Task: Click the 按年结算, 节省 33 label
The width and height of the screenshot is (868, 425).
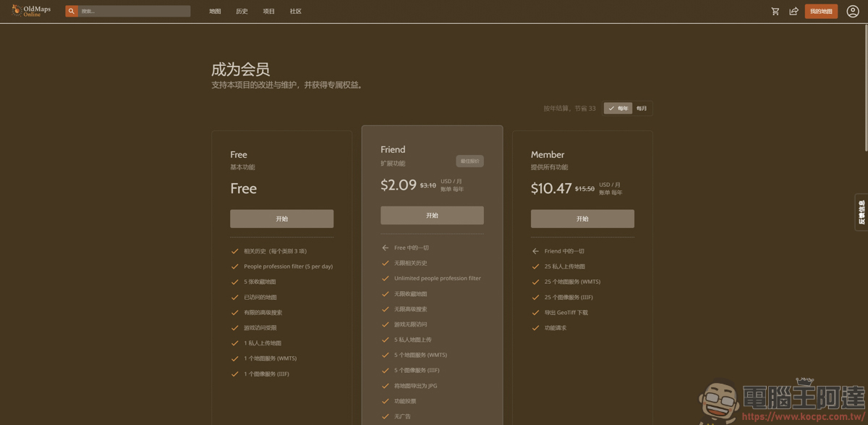Action: tap(570, 109)
